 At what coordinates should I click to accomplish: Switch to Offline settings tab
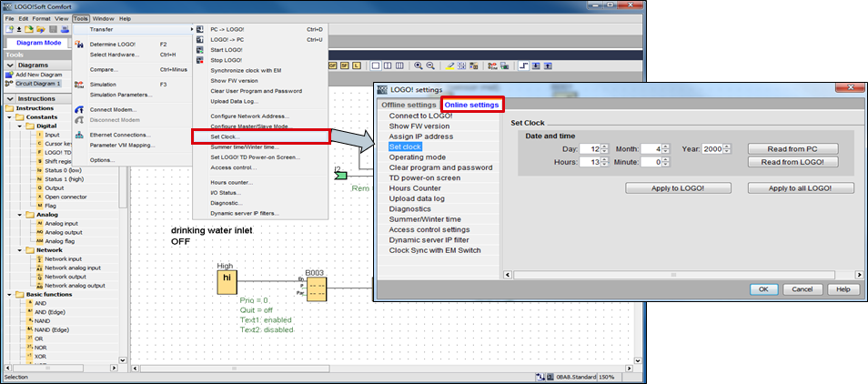point(409,105)
